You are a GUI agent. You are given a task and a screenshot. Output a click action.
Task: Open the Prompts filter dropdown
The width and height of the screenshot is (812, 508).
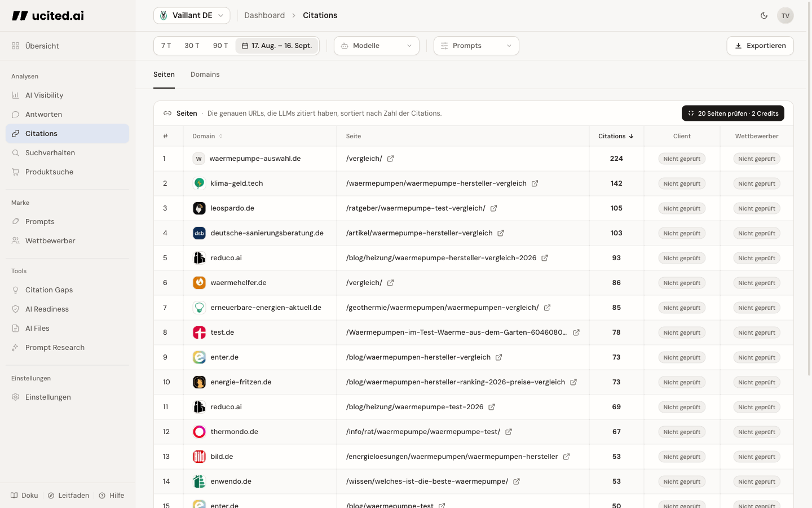pyautogui.click(x=476, y=46)
